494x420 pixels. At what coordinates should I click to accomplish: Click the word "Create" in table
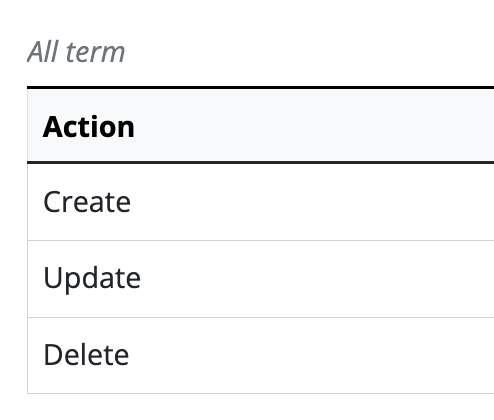pos(87,202)
